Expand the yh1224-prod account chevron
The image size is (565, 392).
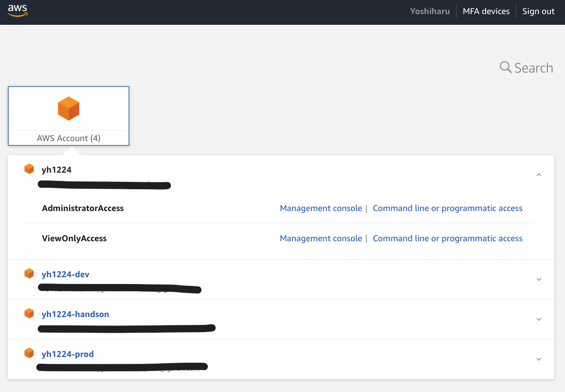click(538, 359)
